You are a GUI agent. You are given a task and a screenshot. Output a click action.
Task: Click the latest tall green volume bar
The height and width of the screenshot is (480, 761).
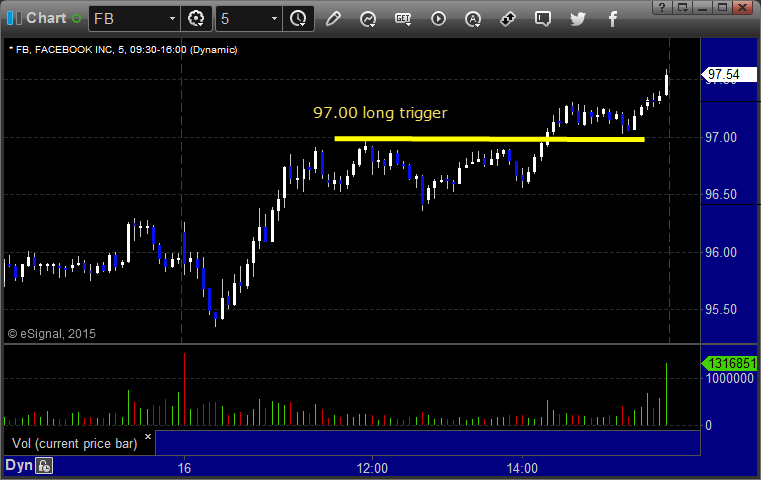[666, 394]
